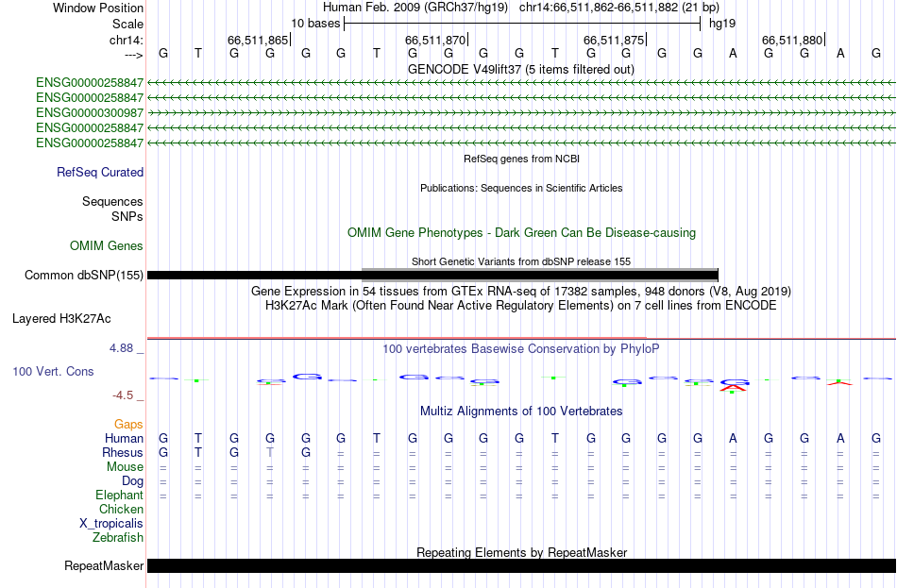Click the OMIM Gene Phenotypes green title
This screenshot has height=588, width=897.
[522, 233]
